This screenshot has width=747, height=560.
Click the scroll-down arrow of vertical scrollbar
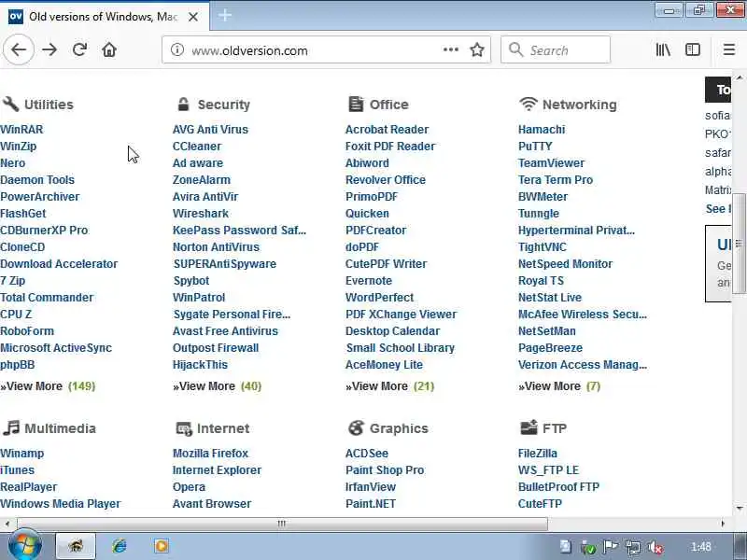740,508
